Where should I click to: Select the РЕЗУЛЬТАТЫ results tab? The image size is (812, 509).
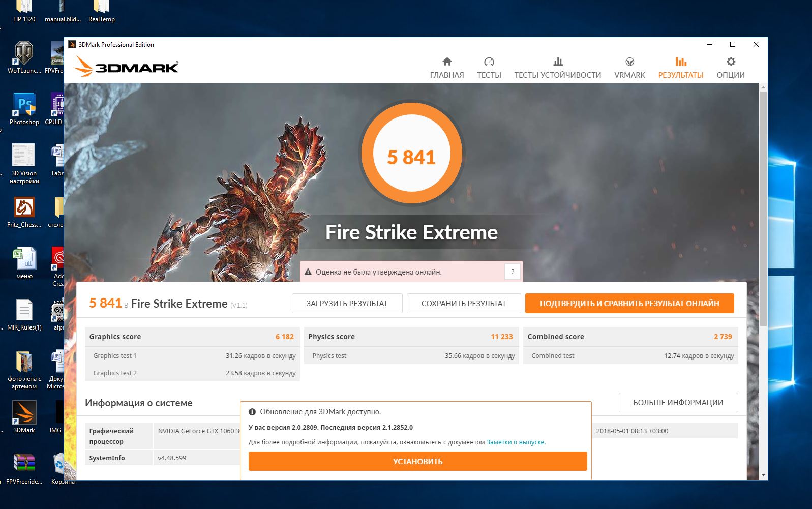pos(681,68)
